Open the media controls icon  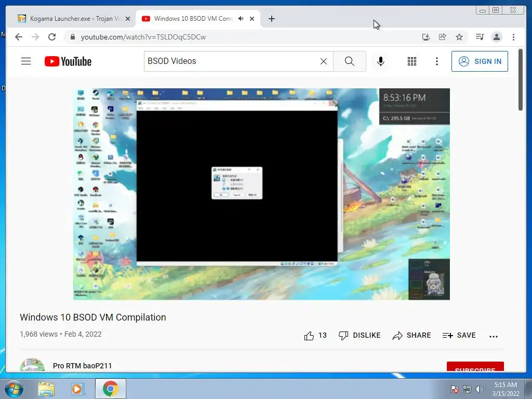coord(480,37)
